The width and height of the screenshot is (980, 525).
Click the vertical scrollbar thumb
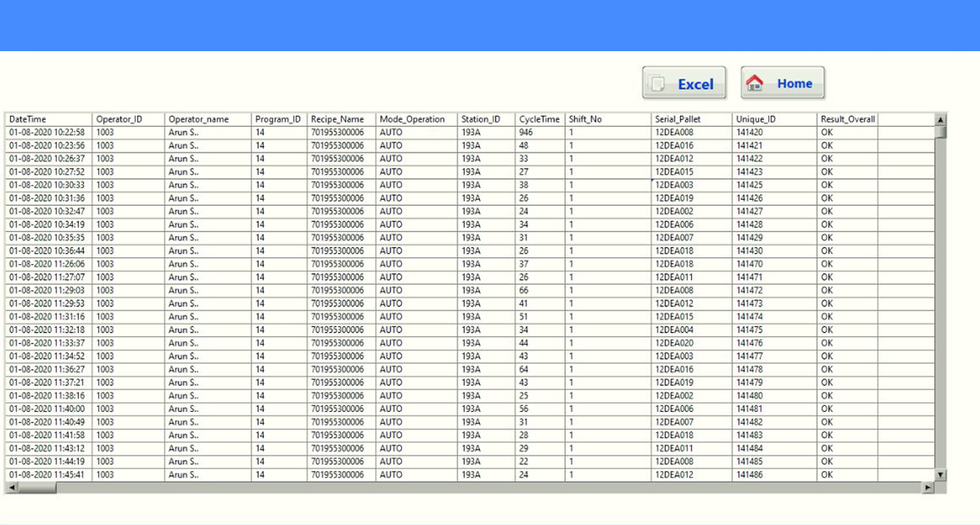click(x=940, y=131)
